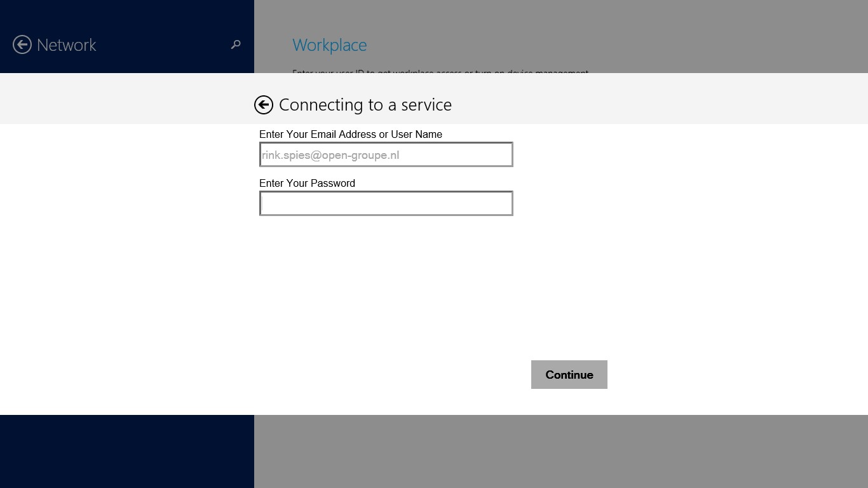Click the rink.spies@open-groupe.nl placeholder text

click(330, 155)
